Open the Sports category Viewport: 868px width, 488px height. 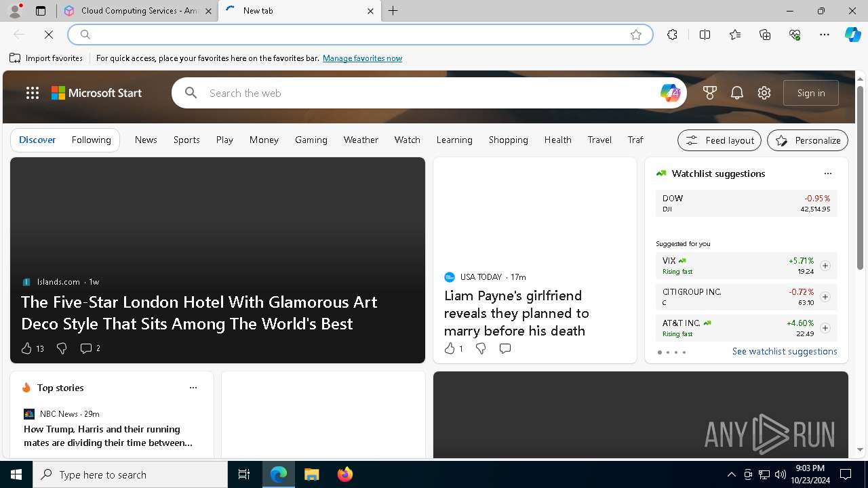coord(186,140)
